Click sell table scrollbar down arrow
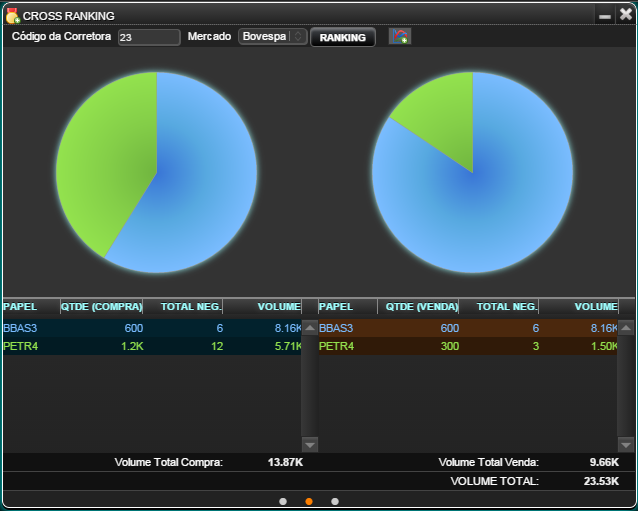 click(x=626, y=445)
